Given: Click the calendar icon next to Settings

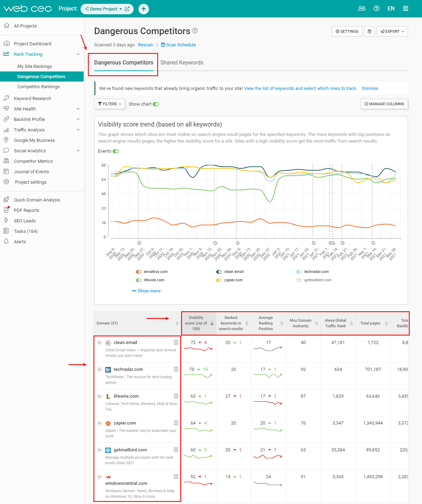Looking at the screenshot, I should point(369,31).
